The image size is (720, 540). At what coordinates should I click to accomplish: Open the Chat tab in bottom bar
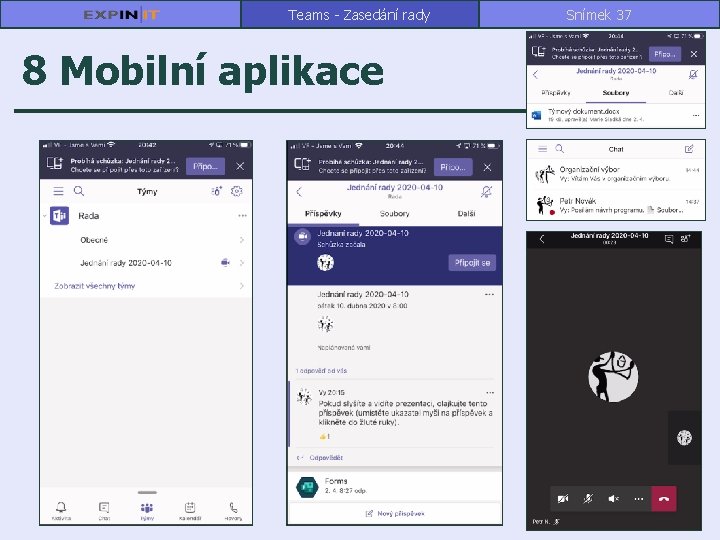pos(104,510)
